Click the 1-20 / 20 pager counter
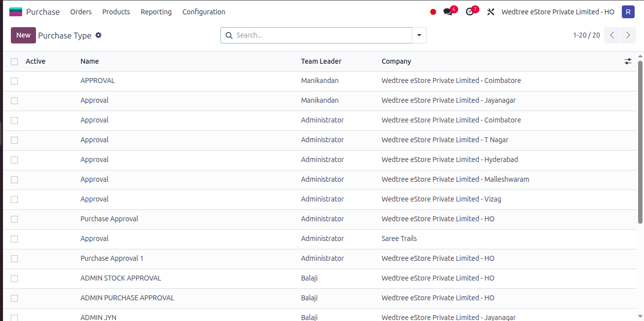Viewport: 644px width, 321px height. [586, 35]
